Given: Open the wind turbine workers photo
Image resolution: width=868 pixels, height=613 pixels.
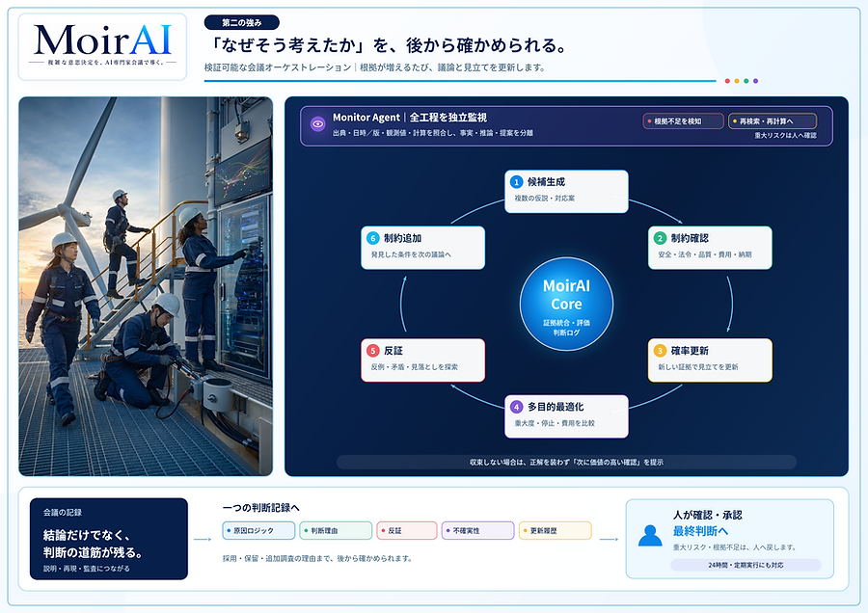Looking at the screenshot, I should pyautogui.click(x=146, y=286).
